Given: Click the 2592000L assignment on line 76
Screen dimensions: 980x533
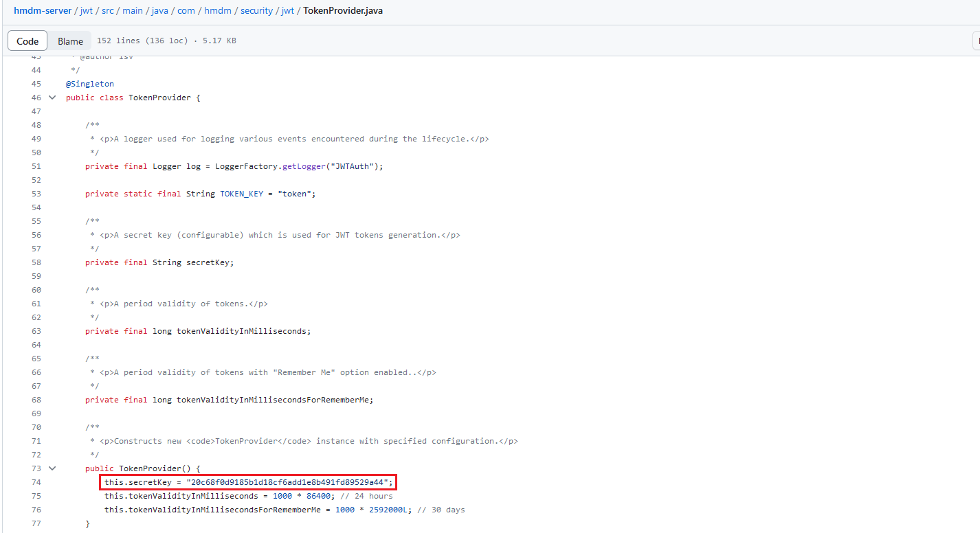Looking at the screenshot, I should [258, 510].
